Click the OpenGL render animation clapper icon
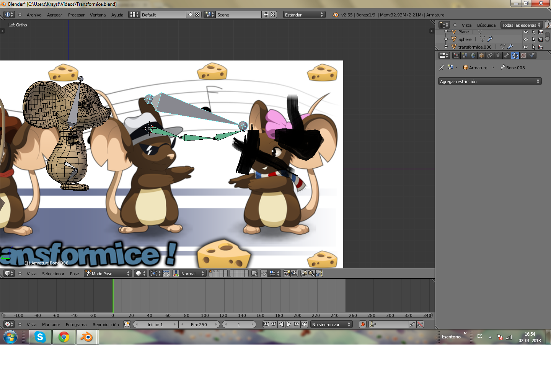This screenshot has width=551, height=392. (x=294, y=273)
